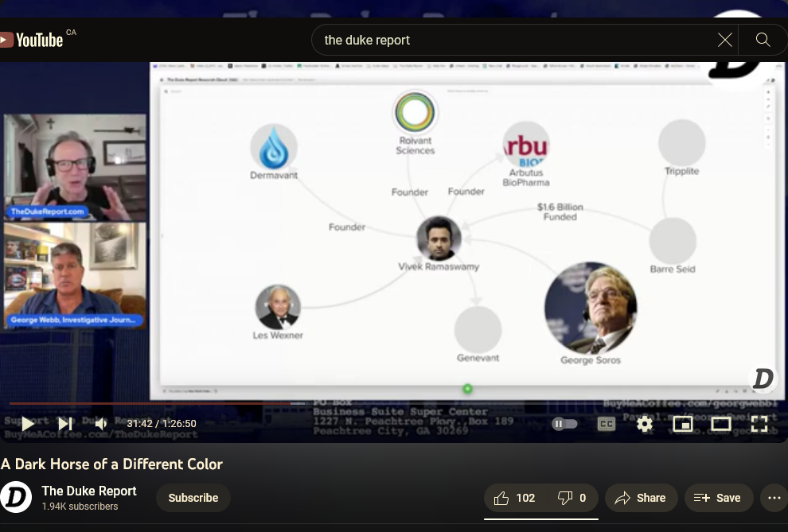Click the YouTube logo
Image resolution: width=788 pixels, height=532 pixels.
[x=31, y=40]
